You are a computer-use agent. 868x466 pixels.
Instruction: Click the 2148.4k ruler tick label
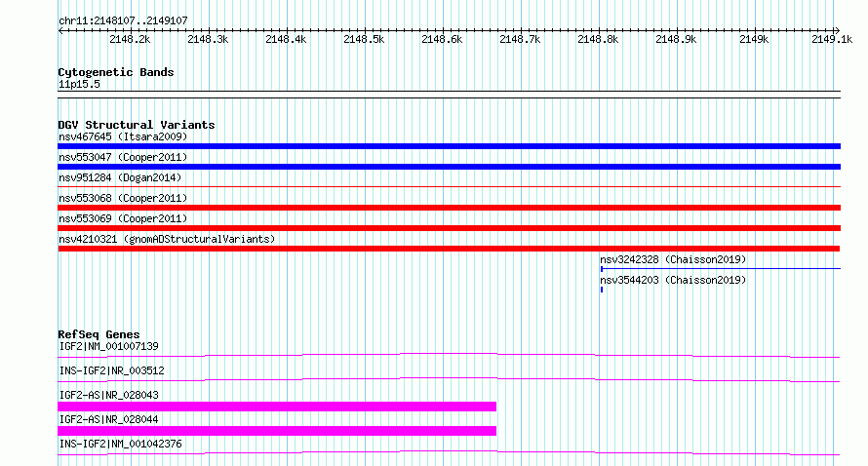click(x=286, y=39)
